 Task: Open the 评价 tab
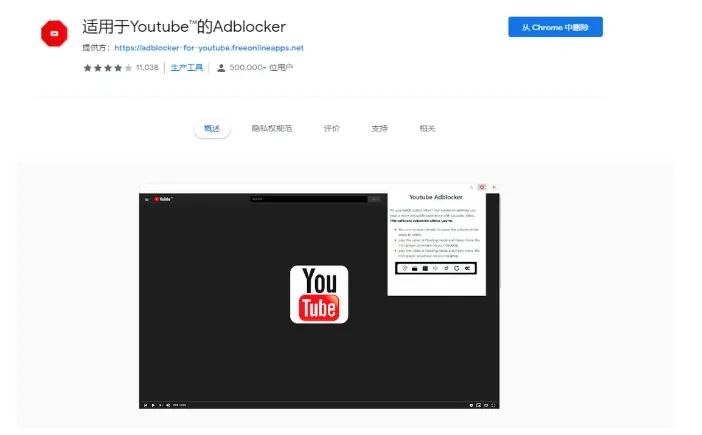click(x=332, y=128)
